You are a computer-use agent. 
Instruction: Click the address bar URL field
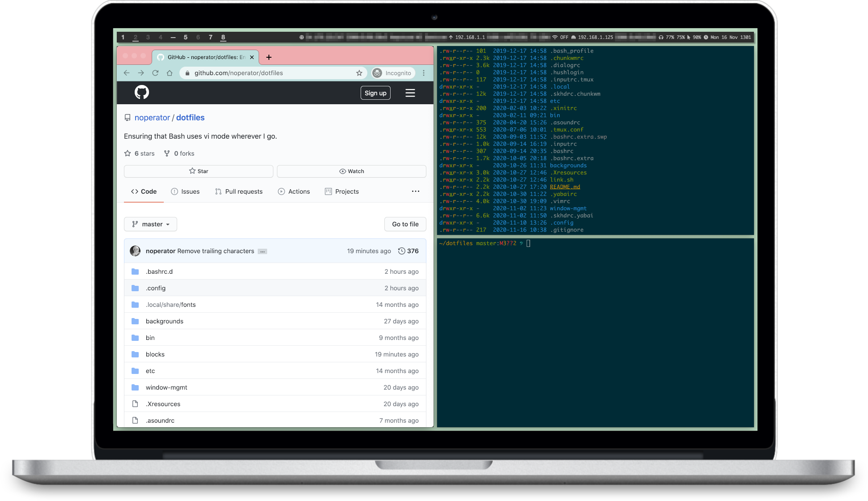273,73
